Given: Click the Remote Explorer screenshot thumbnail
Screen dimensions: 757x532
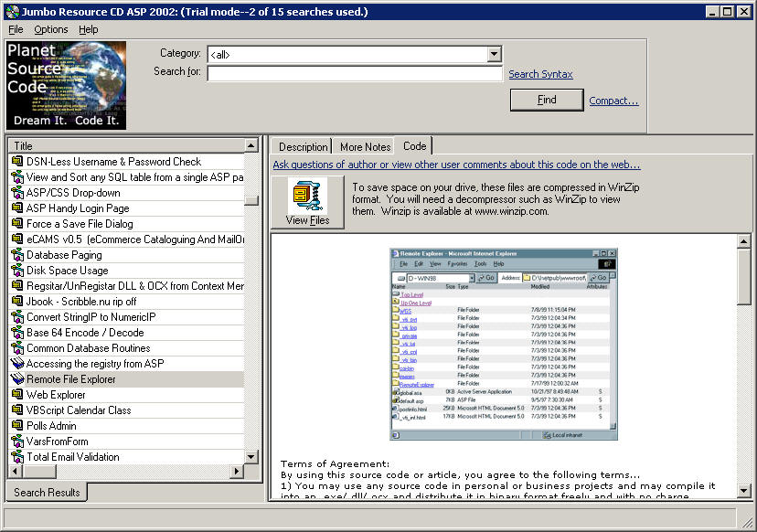Looking at the screenshot, I should pyautogui.click(x=504, y=345).
